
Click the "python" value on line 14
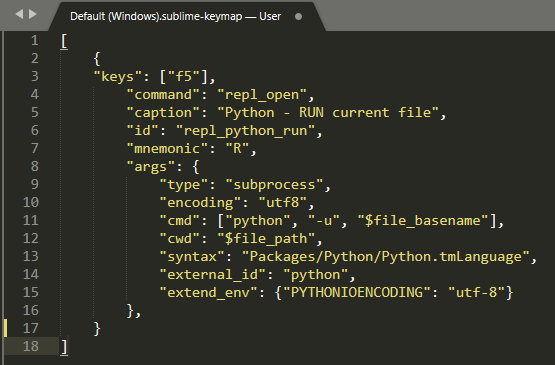coord(316,274)
